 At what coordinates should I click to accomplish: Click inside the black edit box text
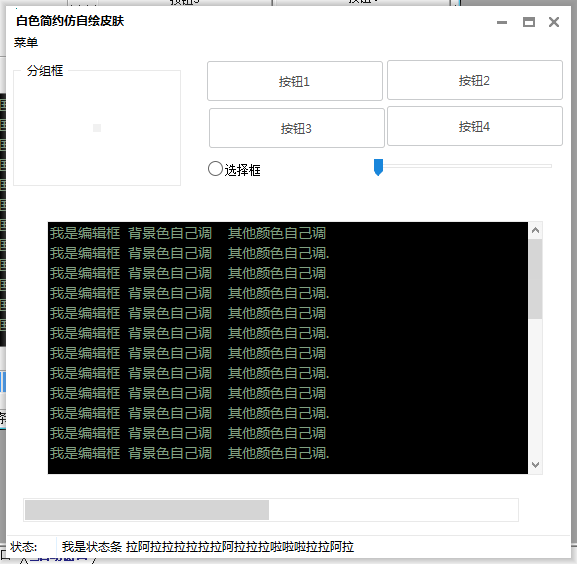[x=288, y=348]
